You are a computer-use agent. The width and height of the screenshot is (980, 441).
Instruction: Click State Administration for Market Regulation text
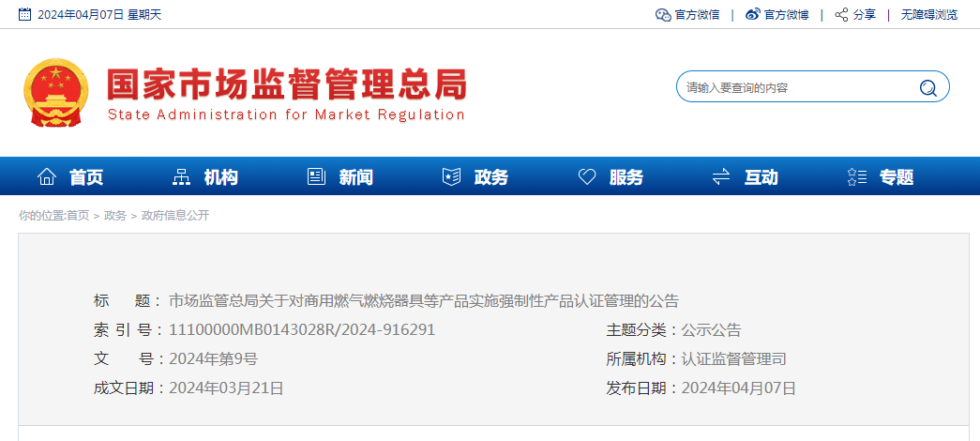pos(286,115)
